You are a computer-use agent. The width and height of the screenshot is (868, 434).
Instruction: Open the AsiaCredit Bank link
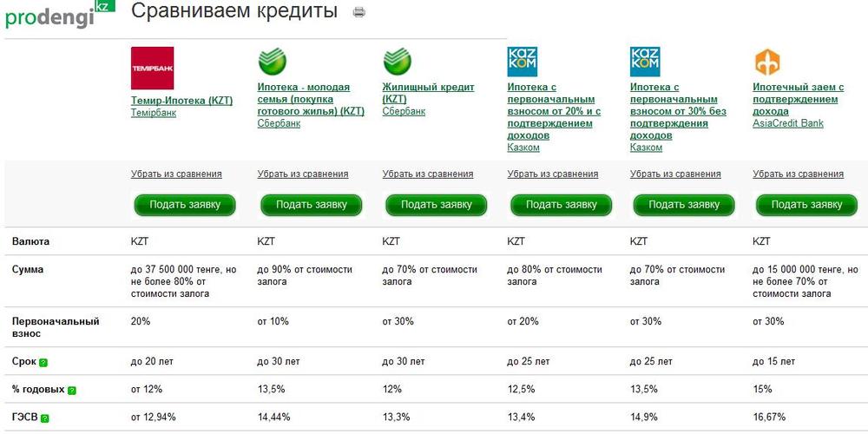coord(788,123)
